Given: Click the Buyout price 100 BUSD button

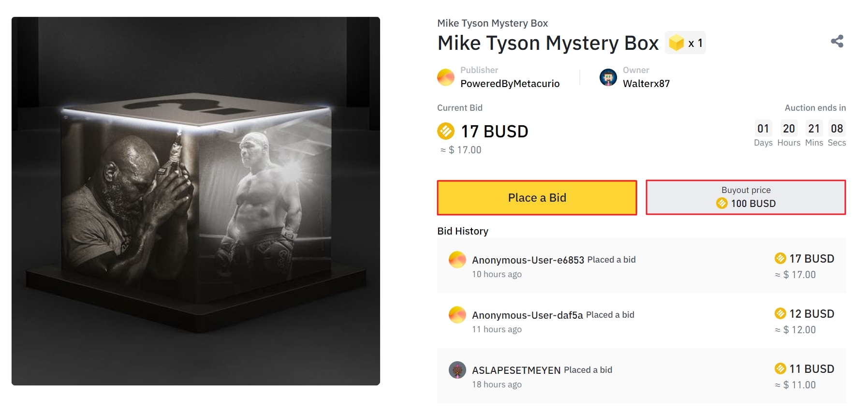Looking at the screenshot, I should [746, 197].
